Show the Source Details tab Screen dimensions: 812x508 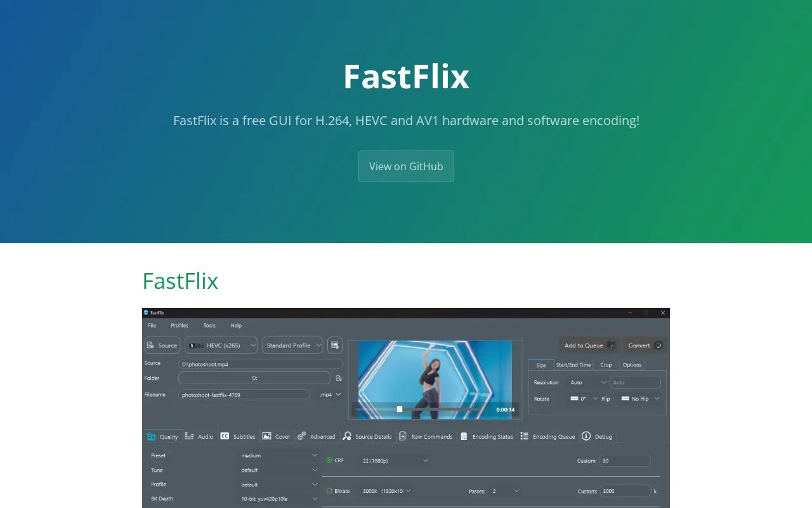pyautogui.click(x=367, y=436)
